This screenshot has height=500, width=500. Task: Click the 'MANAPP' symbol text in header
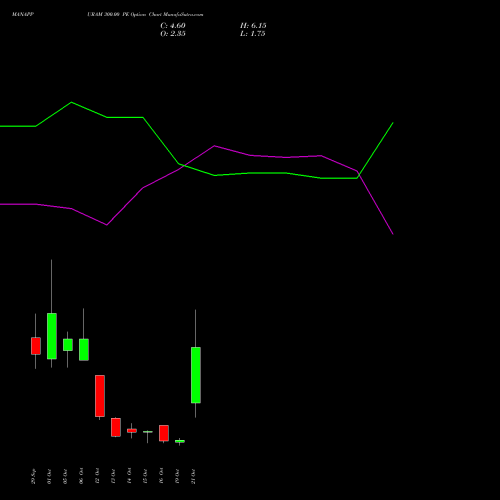23,15
